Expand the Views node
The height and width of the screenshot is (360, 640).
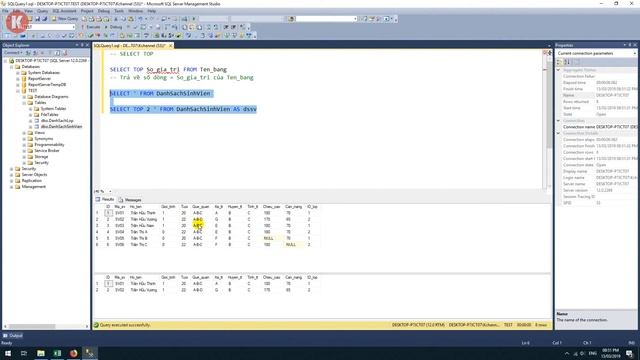coord(24,133)
